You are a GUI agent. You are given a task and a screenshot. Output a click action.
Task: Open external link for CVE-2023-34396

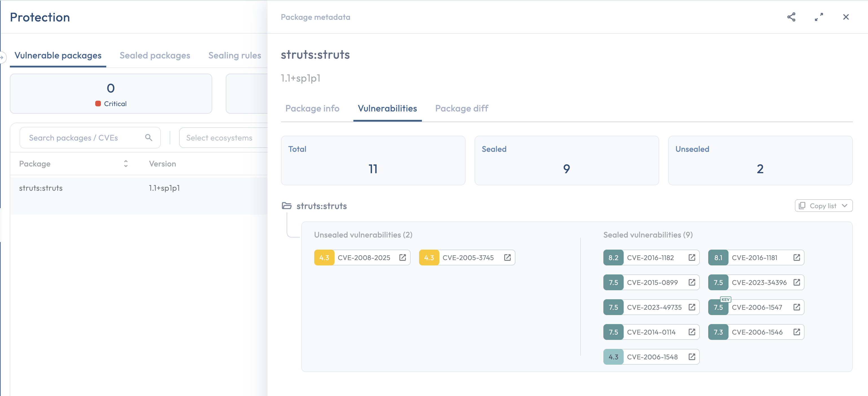point(797,282)
